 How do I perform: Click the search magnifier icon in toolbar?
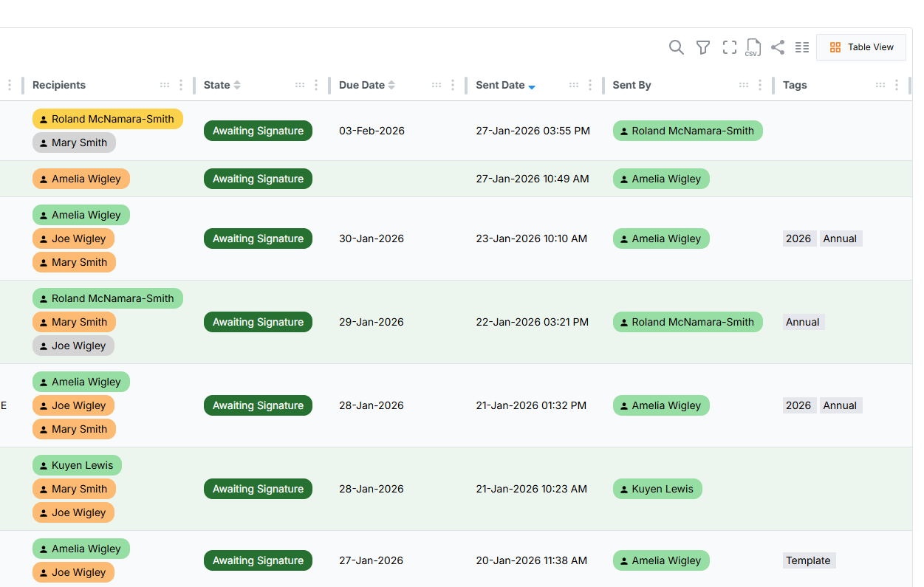[x=676, y=47]
